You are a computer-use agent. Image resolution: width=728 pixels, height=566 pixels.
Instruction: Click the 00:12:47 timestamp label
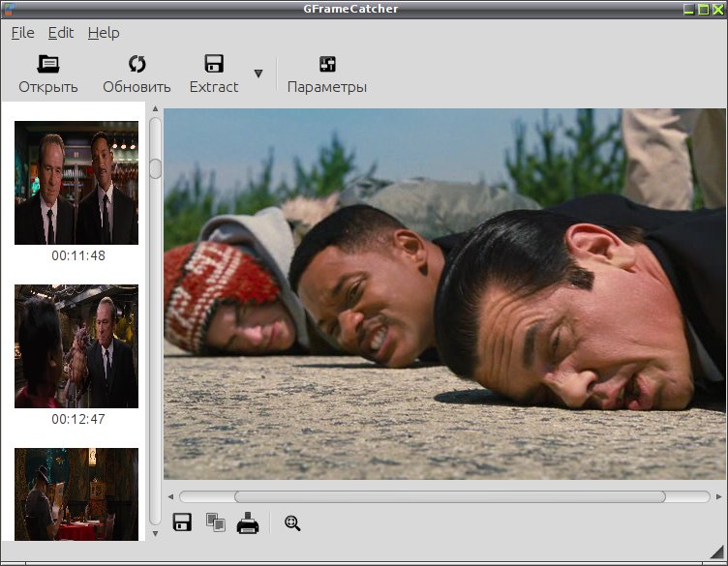pyautogui.click(x=78, y=419)
